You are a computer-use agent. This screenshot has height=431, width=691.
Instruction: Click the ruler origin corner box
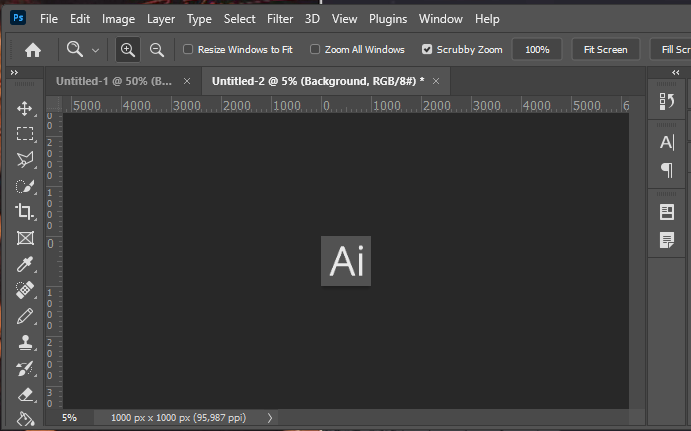54,104
